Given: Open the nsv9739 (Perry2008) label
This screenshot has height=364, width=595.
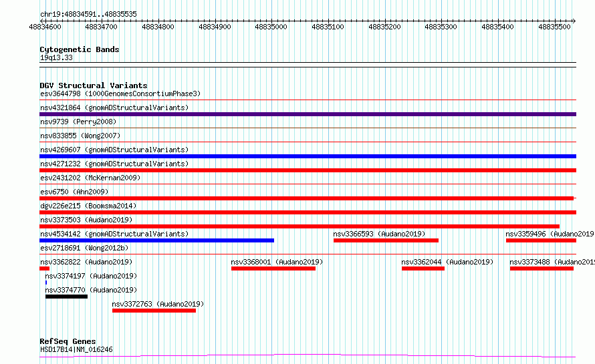Looking at the screenshot, I should 78,122.
